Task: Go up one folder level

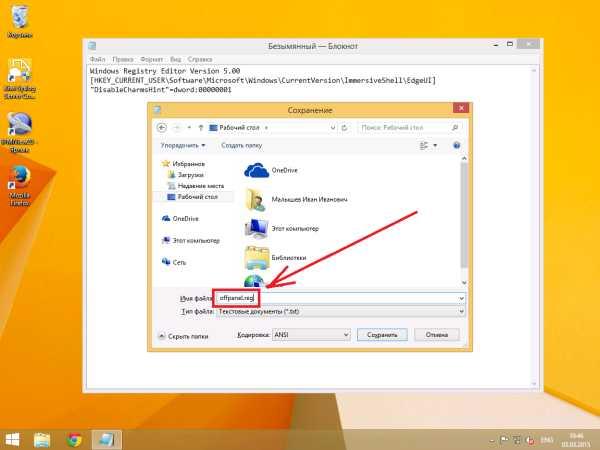Action: (201, 127)
